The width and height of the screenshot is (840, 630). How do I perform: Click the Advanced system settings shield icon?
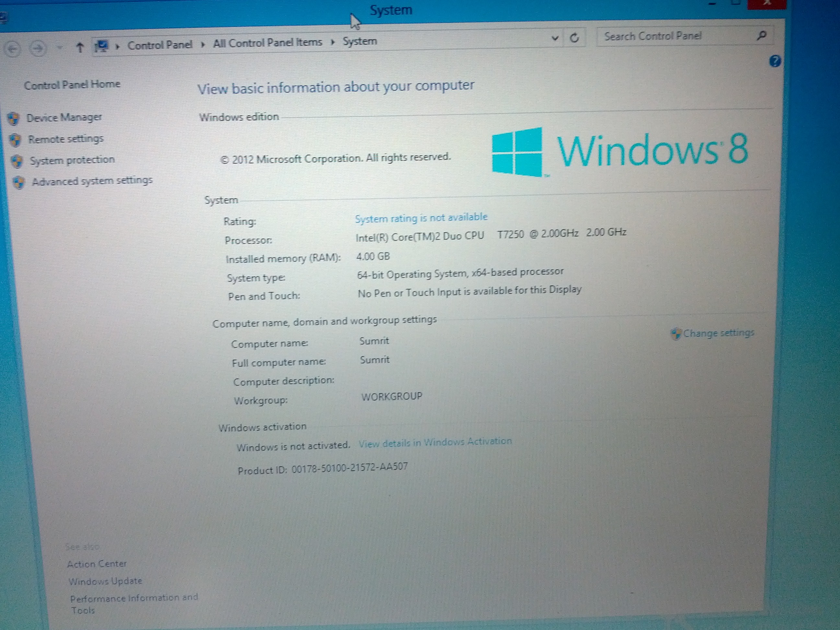click(x=18, y=183)
